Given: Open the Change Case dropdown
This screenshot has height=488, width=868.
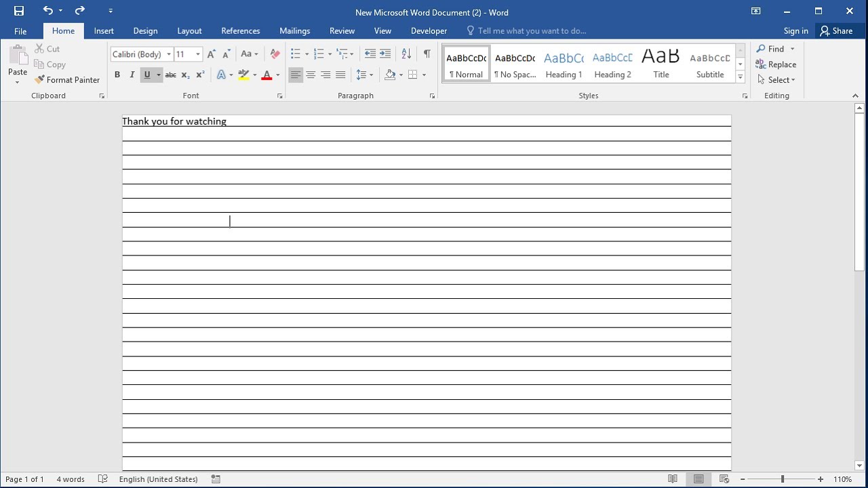Looking at the screenshot, I should click(x=249, y=54).
